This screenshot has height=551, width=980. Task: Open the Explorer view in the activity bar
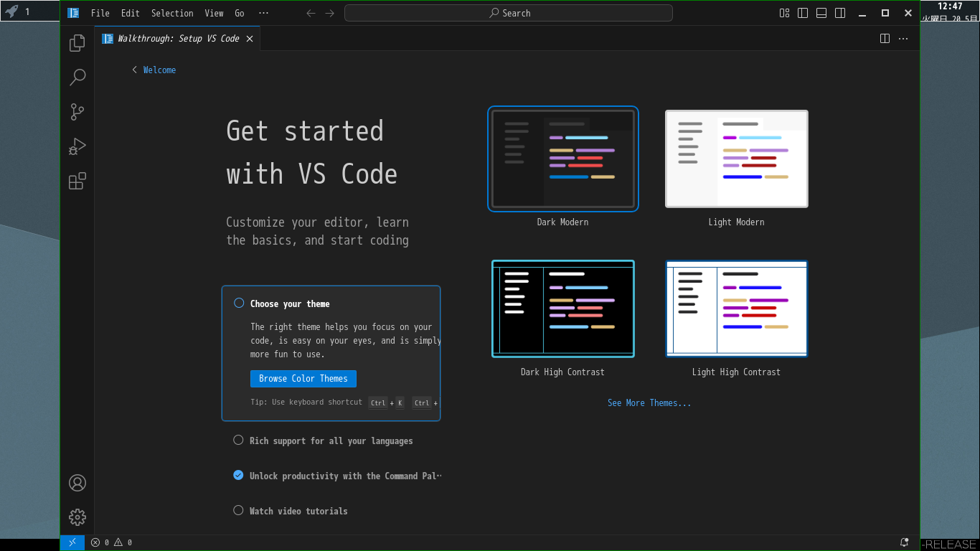[77, 43]
